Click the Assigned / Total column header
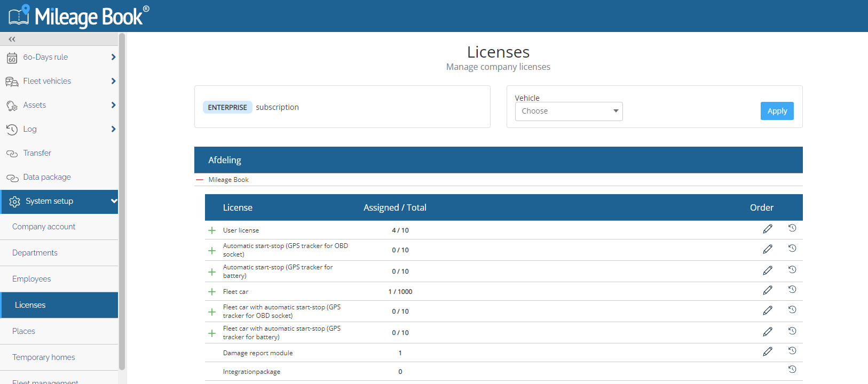 (395, 207)
